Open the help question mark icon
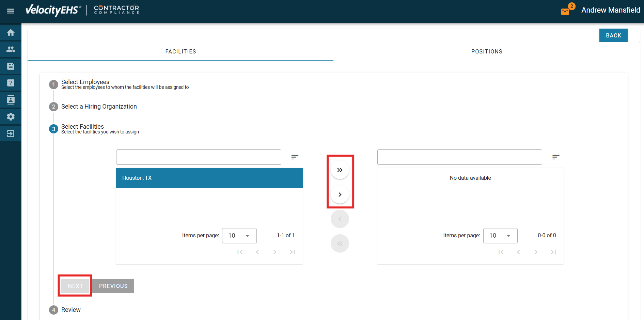The height and width of the screenshot is (320, 644). [x=11, y=83]
